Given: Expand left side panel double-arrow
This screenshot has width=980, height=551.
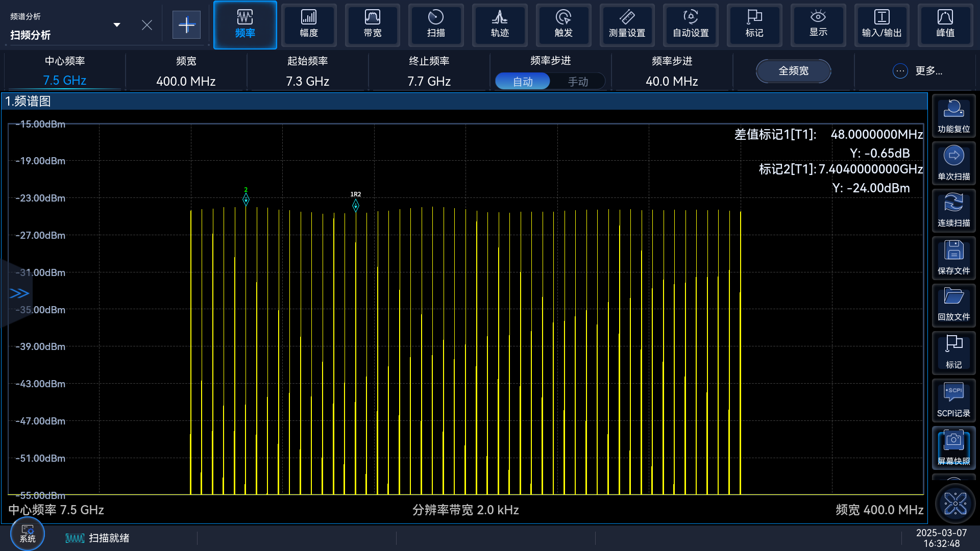Looking at the screenshot, I should pyautogui.click(x=19, y=293).
